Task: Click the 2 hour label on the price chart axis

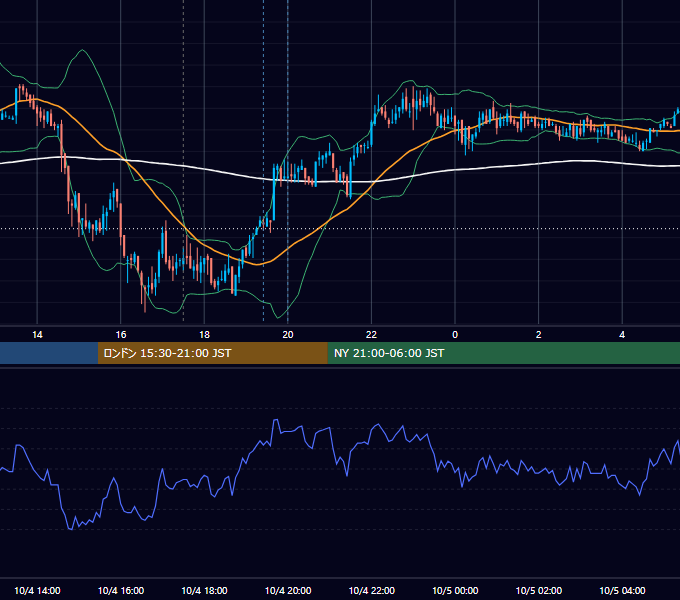Action: 539,335
